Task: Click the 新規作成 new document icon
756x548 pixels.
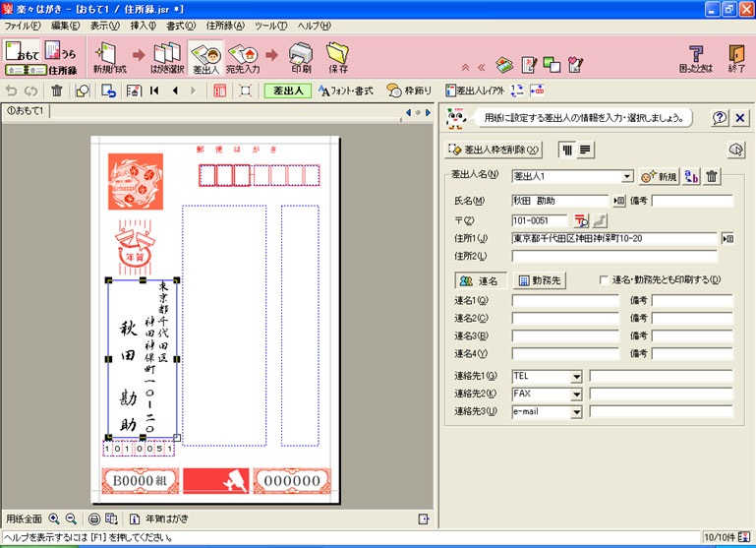Action: click(x=108, y=57)
